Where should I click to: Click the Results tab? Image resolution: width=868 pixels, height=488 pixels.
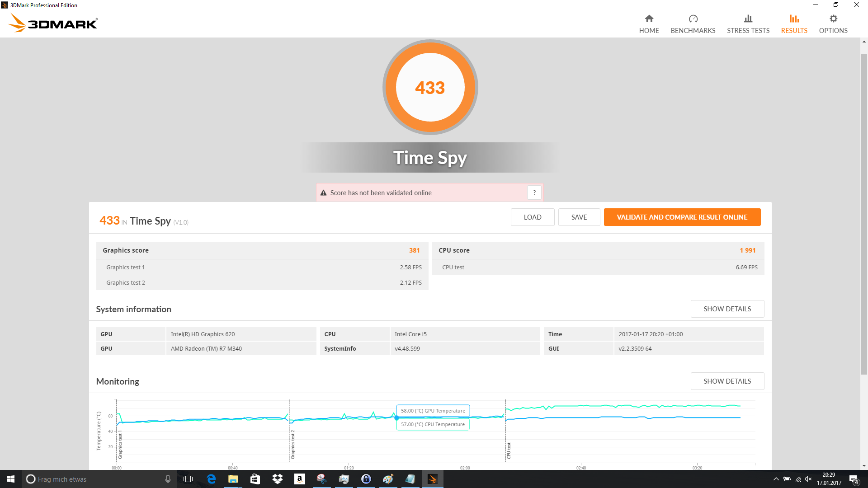794,24
